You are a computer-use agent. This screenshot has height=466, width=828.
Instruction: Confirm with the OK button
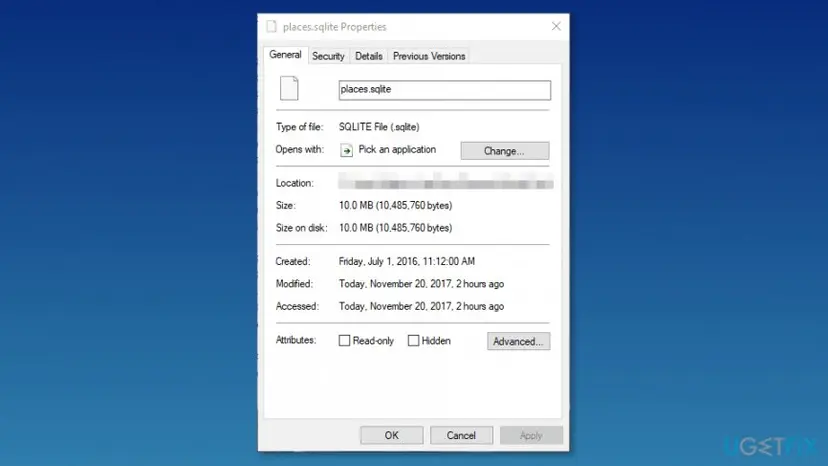tap(391, 435)
